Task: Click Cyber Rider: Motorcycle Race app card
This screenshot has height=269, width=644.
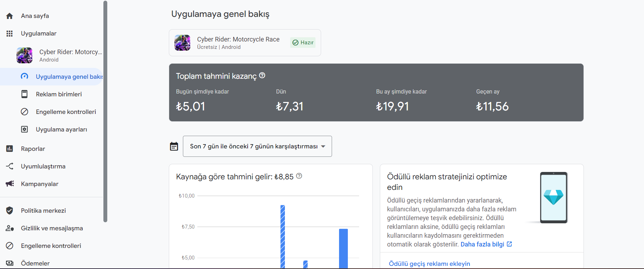Action: 245,43
